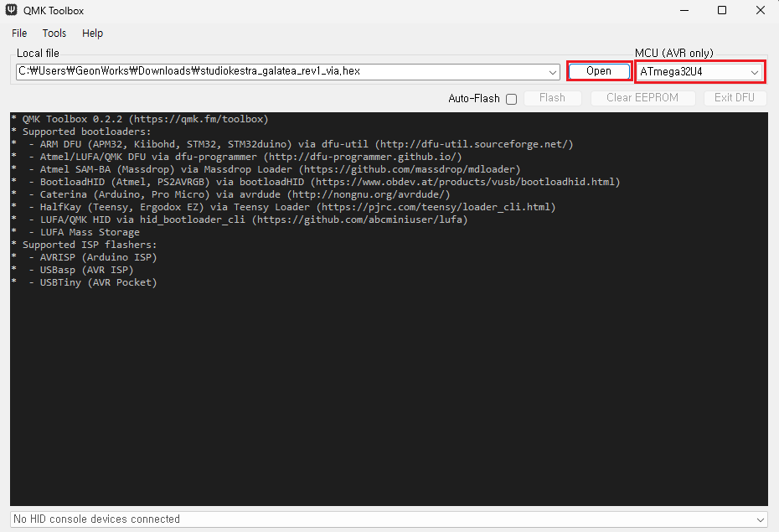This screenshot has width=779, height=532.
Task: Expand the Local file path dropdown arrow
Action: coord(553,72)
